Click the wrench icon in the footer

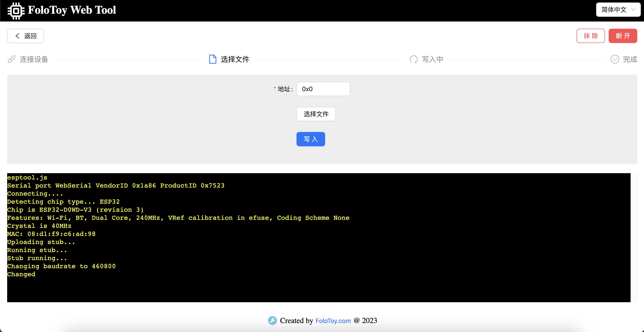(x=272, y=321)
